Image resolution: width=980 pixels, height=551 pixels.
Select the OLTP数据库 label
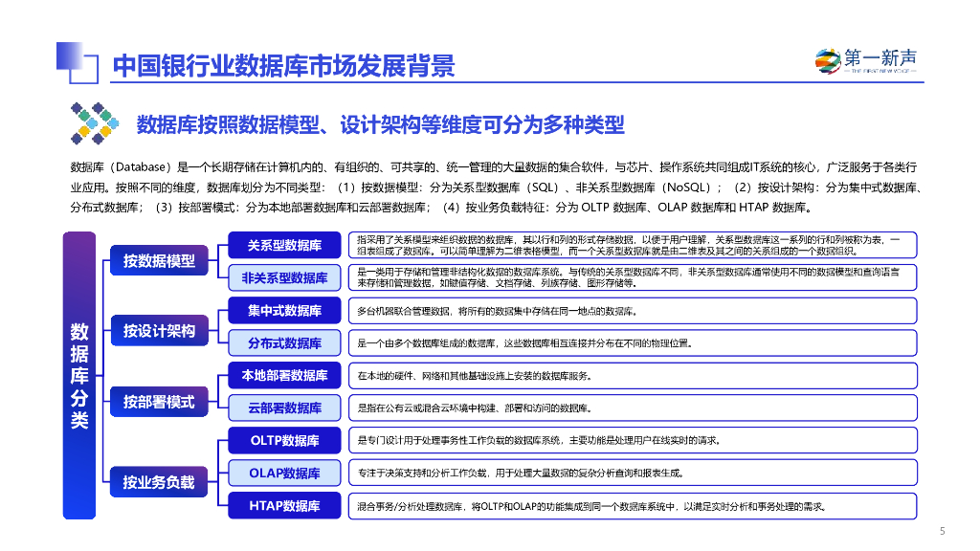pyautogui.click(x=284, y=440)
